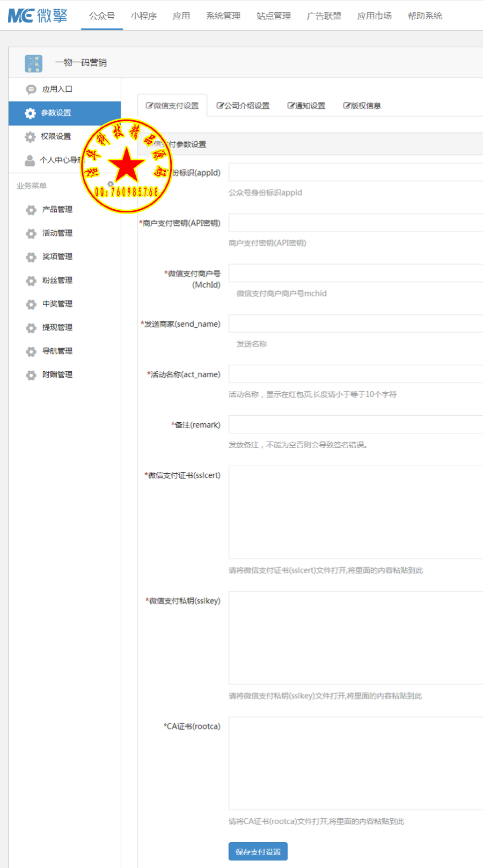
Task: Click the 附赠管理 gear icon
Action: coord(31,375)
